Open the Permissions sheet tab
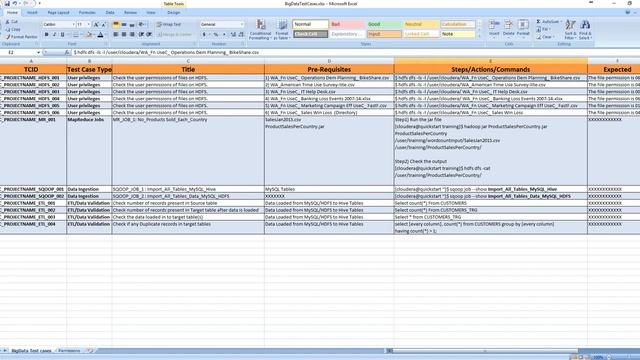This screenshot has height=360, width=640. coord(69,351)
